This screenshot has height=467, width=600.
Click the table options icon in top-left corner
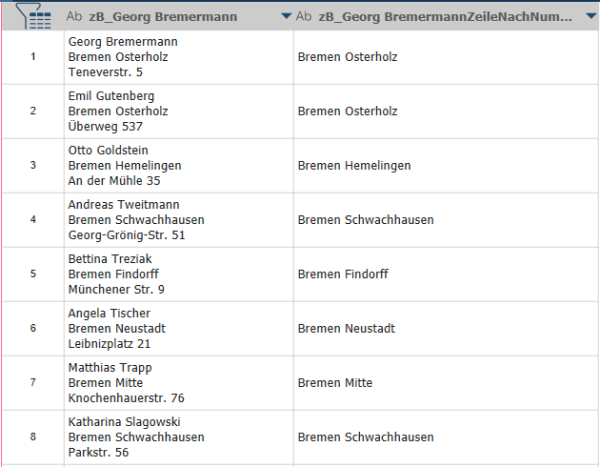point(33,16)
